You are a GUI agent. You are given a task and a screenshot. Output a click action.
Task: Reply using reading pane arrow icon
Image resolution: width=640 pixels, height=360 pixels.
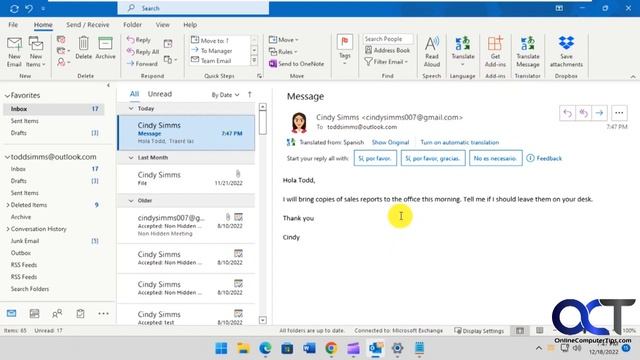[567, 113]
